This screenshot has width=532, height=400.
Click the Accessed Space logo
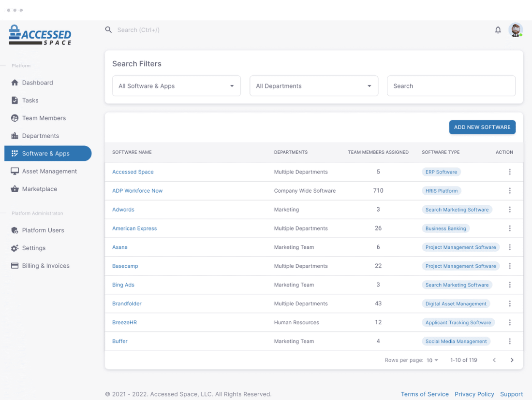[x=40, y=35]
